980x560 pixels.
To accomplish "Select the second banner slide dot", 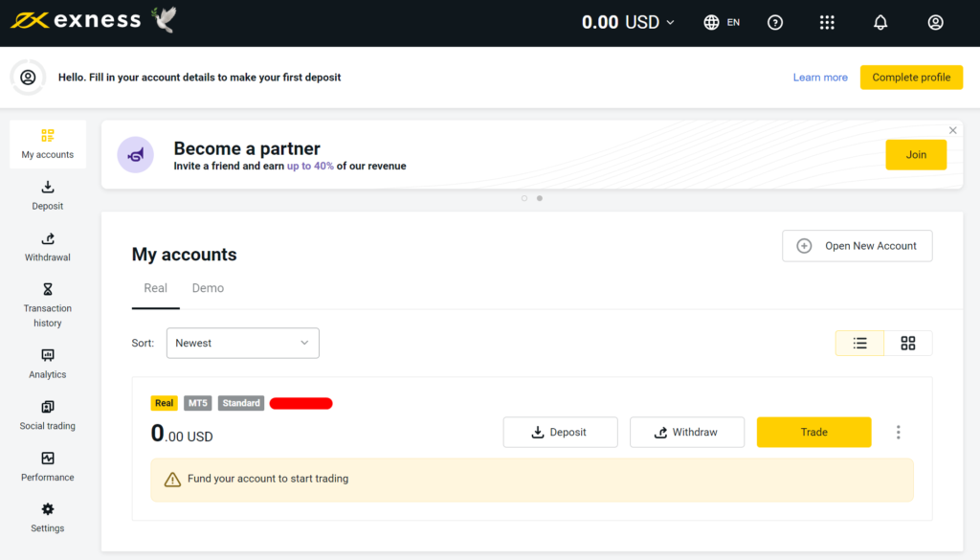I will [x=540, y=198].
